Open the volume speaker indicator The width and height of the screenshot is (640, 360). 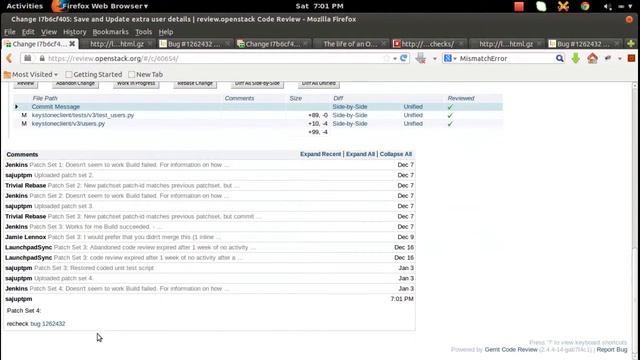point(607,7)
